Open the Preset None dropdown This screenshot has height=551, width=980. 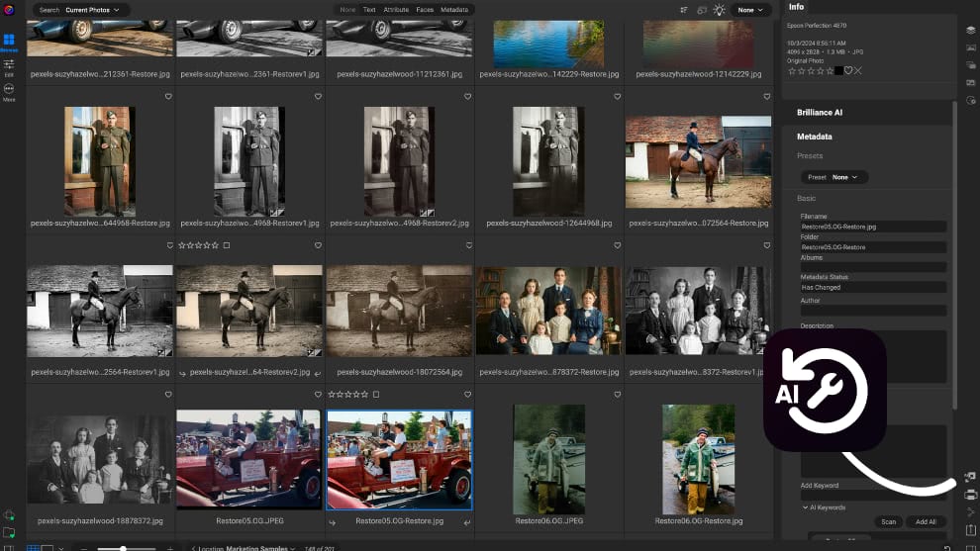pos(834,177)
